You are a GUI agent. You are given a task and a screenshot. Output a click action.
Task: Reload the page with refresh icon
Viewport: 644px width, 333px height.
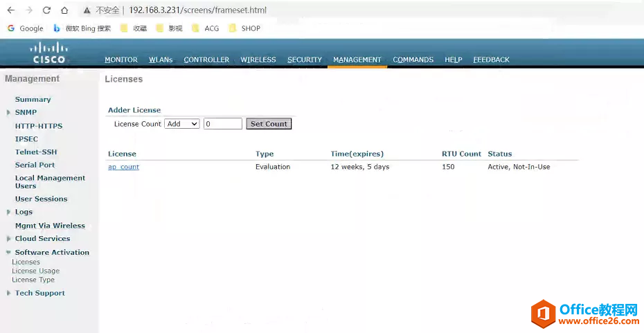click(47, 10)
